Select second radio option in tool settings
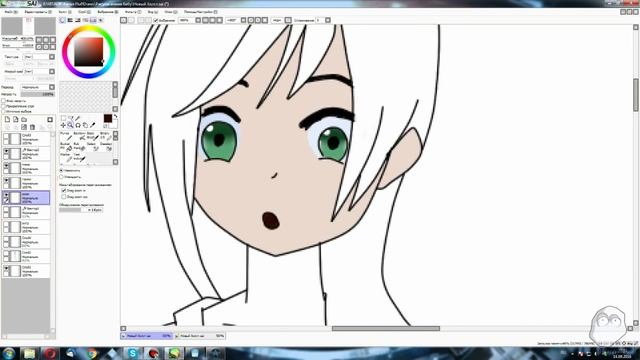 tap(61, 177)
